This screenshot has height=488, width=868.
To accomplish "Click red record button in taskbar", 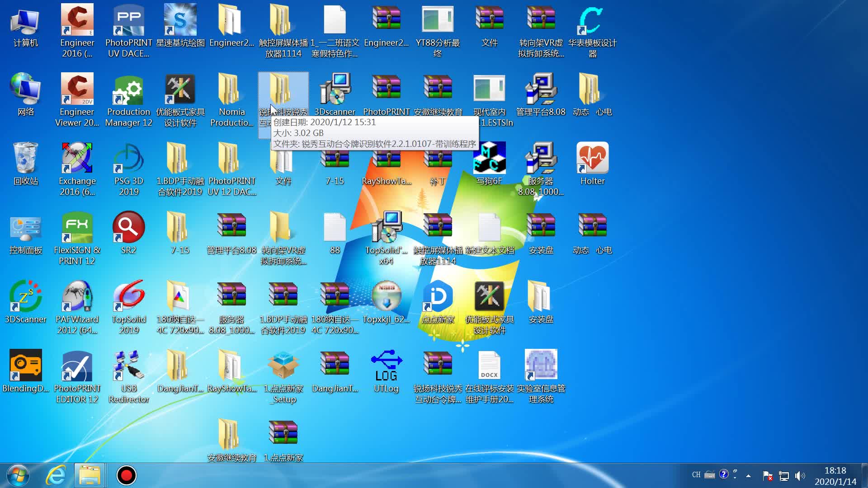I will pyautogui.click(x=126, y=475).
